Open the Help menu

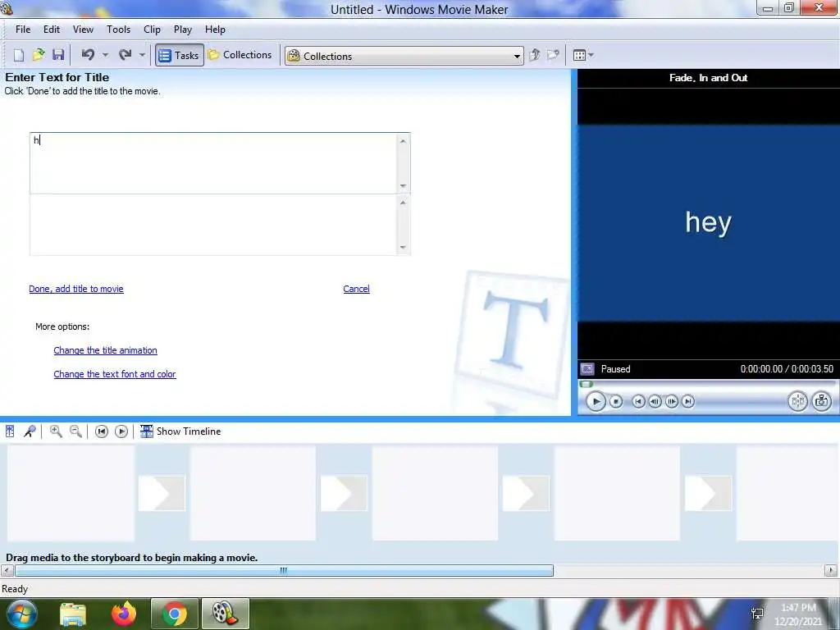tap(216, 30)
